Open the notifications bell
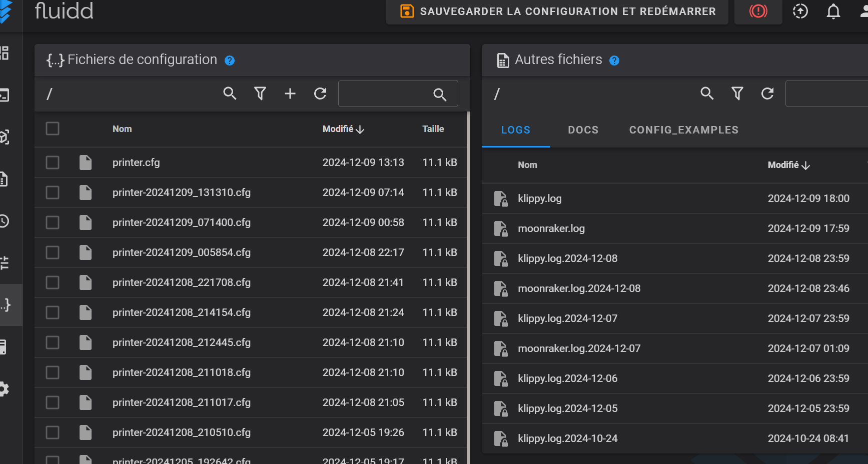This screenshot has width=868, height=464. click(833, 11)
